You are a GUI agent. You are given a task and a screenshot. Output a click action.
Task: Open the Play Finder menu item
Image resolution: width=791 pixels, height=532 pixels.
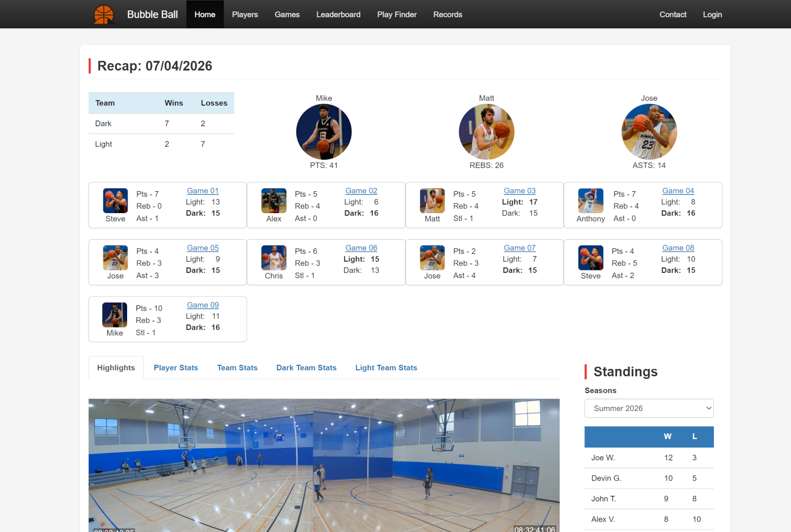pyautogui.click(x=397, y=14)
